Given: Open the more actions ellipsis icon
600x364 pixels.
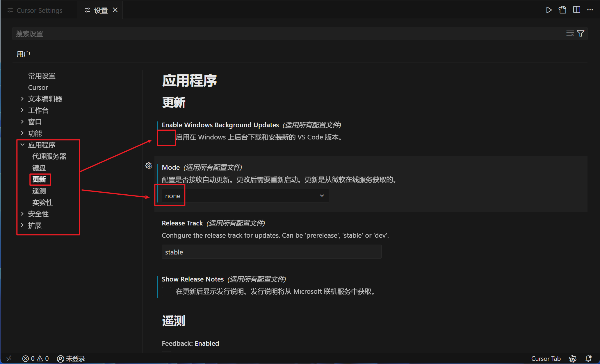Looking at the screenshot, I should coord(590,10).
